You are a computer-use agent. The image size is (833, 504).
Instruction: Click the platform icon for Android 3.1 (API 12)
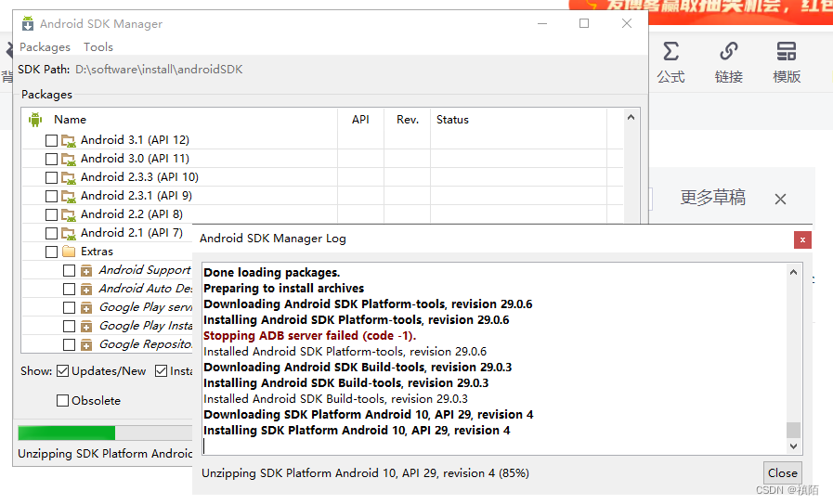click(x=68, y=141)
